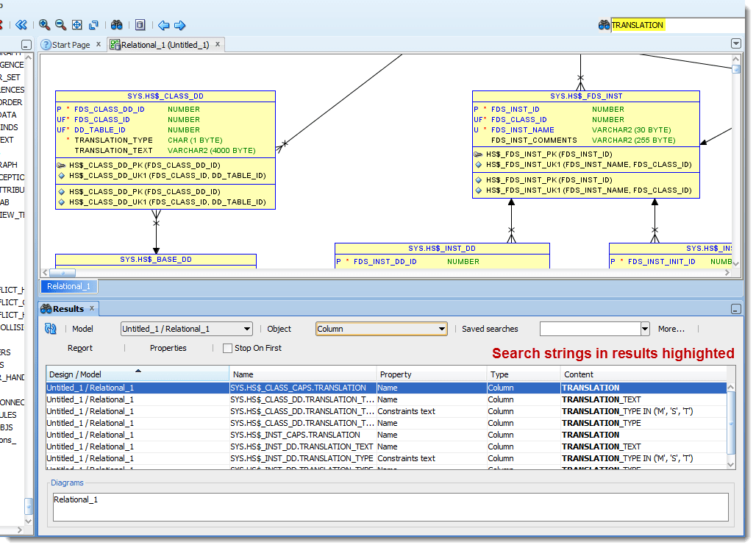Click the Fit Screen toolbar icon
This screenshot has height=548, width=756.
click(77, 25)
